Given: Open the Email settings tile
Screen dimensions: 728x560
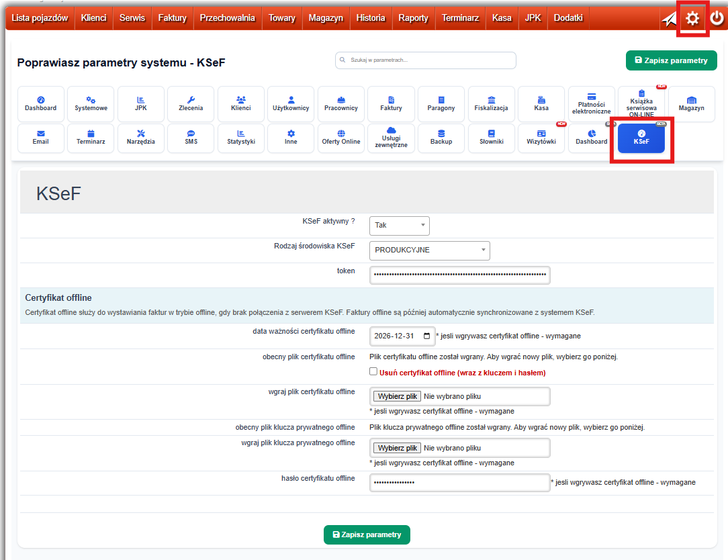Looking at the screenshot, I should [x=41, y=138].
